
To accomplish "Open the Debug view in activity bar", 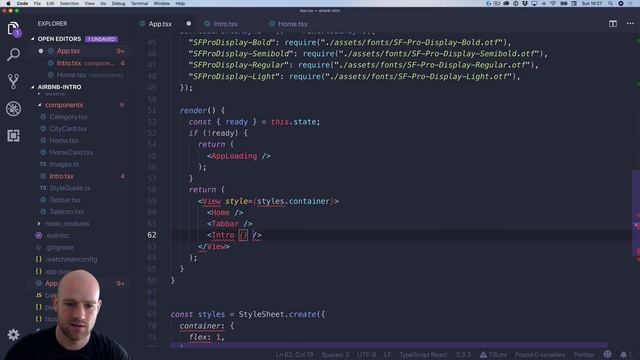I will point(13,109).
